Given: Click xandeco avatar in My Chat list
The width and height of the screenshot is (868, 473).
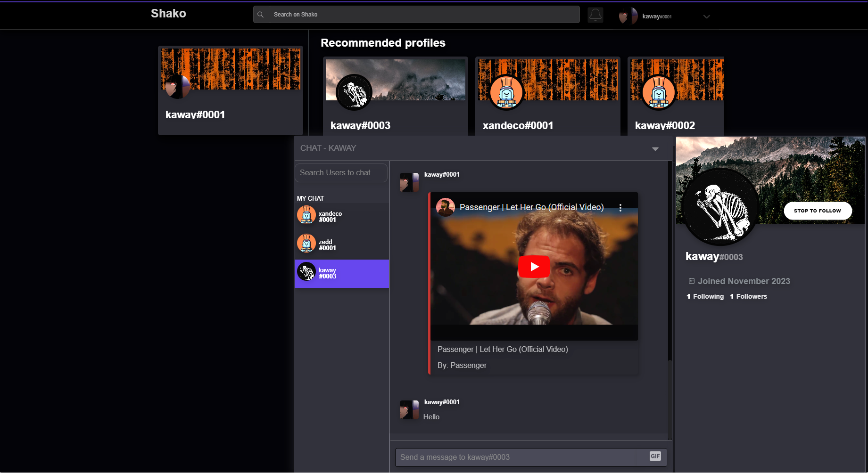Looking at the screenshot, I should pyautogui.click(x=306, y=215).
